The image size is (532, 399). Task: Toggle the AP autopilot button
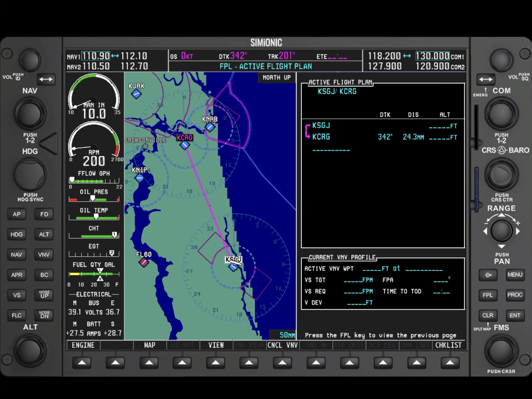[x=17, y=214]
